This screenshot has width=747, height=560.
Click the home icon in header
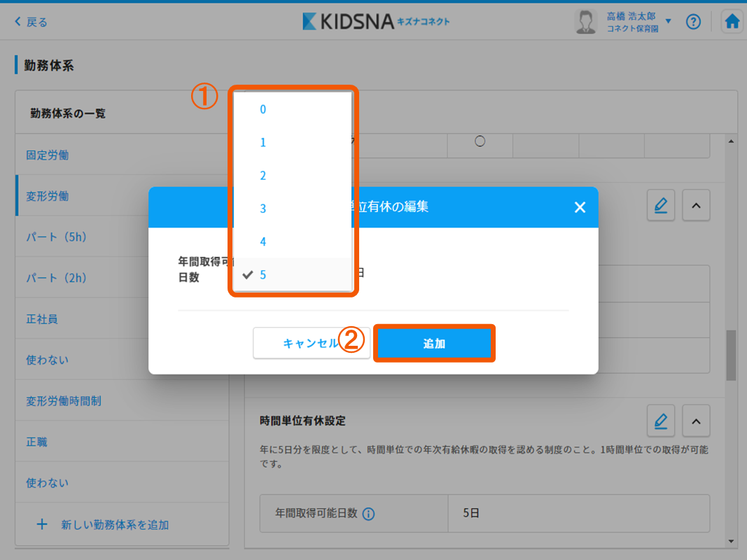732,22
